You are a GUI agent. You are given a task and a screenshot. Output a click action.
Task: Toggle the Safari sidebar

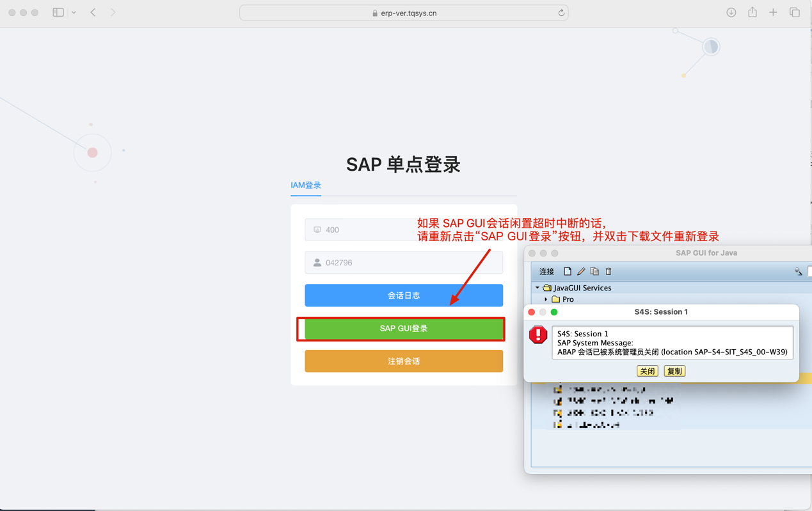58,13
